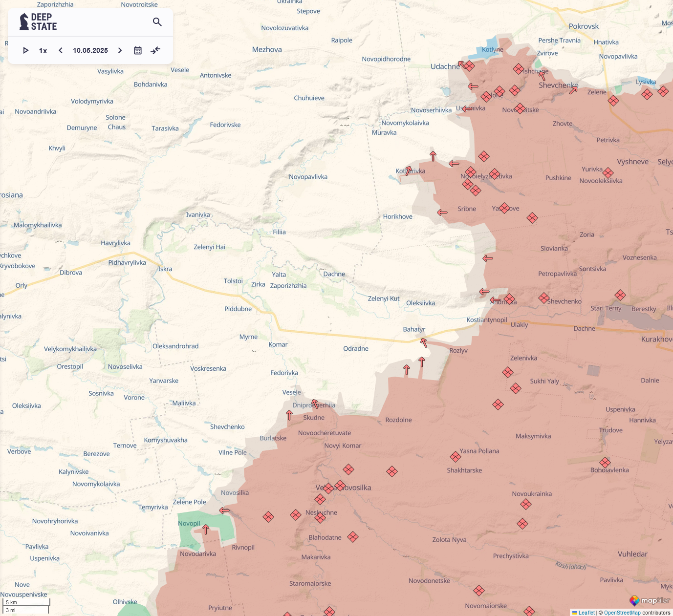This screenshot has width=673, height=616.
Task: Click the attack arrow at Kotliarivka
Action: pyautogui.click(x=409, y=170)
